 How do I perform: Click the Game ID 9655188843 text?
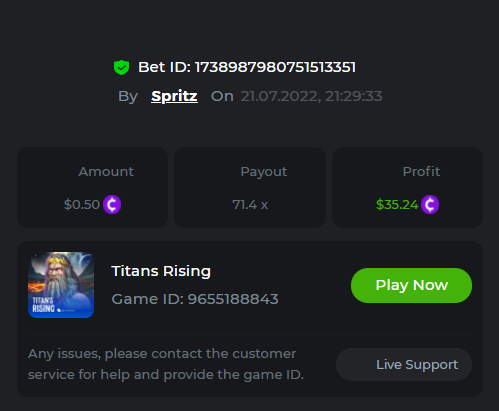(x=195, y=299)
